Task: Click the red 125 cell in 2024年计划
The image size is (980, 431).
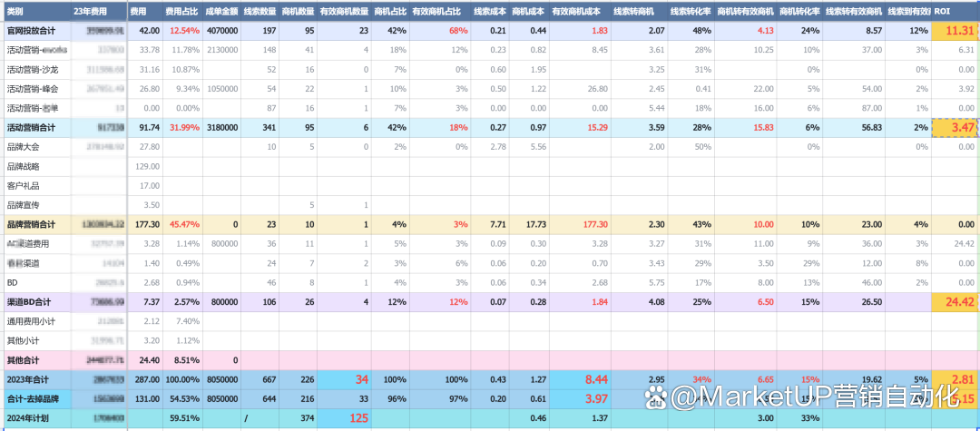Action: tap(344, 418)
